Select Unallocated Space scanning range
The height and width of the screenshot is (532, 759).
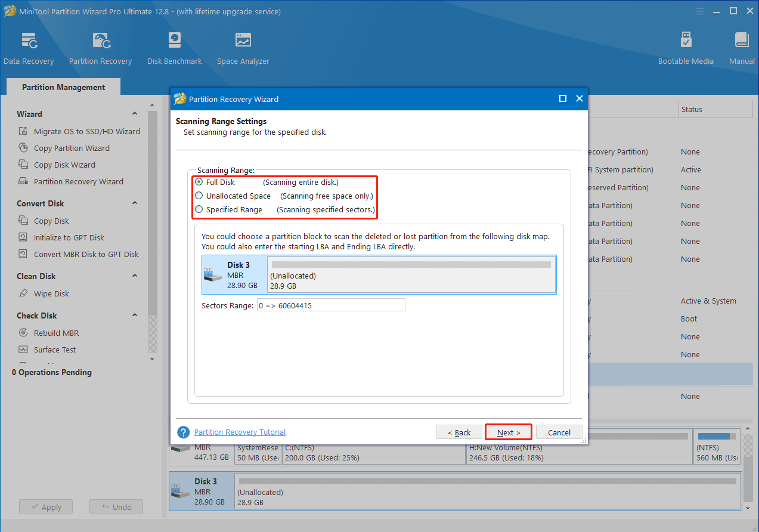coord(199,196)
